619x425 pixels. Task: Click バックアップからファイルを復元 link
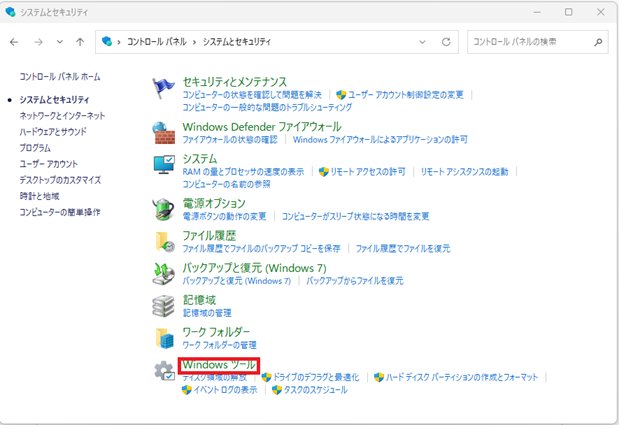click(355, 281)
